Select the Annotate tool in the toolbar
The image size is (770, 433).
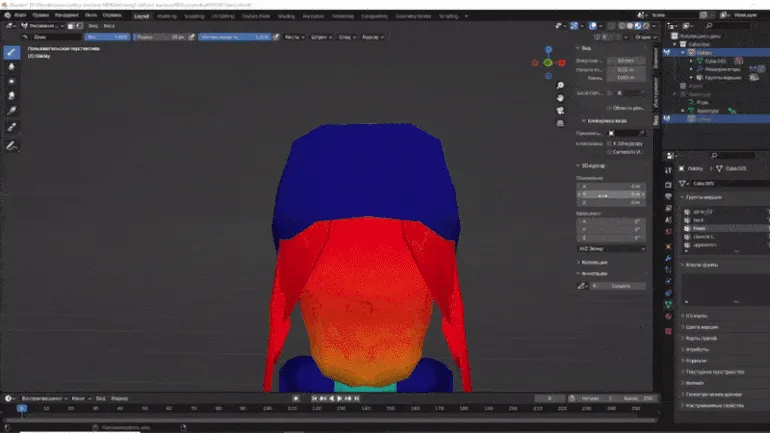pyautogui.click(x=12, y=145)
